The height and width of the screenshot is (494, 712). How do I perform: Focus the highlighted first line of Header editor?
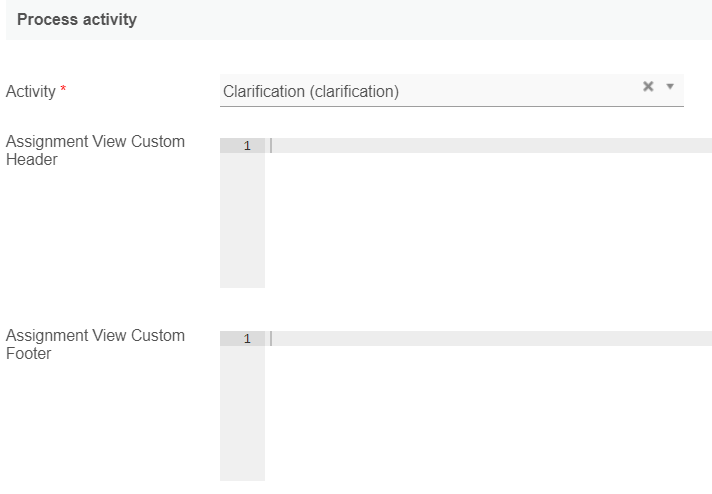490,146
